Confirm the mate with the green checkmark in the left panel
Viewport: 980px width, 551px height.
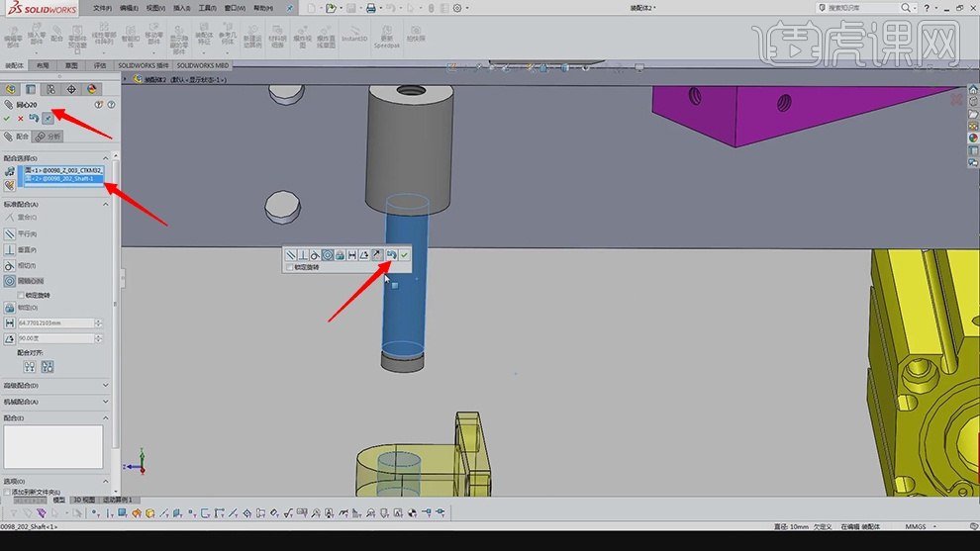tap(8, 118)
